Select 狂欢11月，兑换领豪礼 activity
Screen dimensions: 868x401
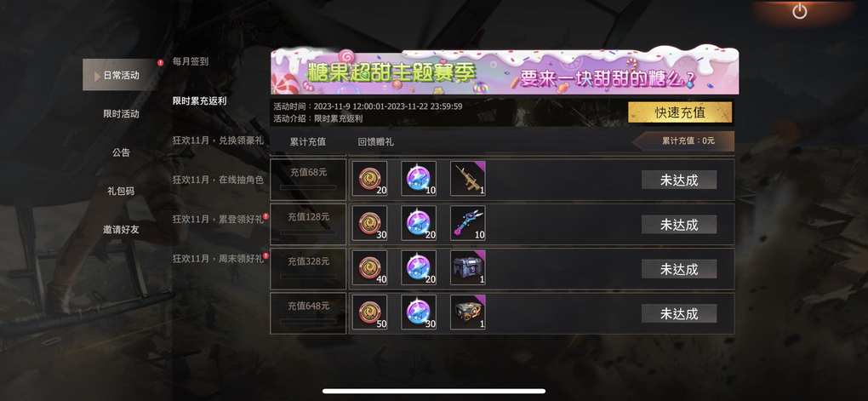pyautogui.click(x=218, y=140)
